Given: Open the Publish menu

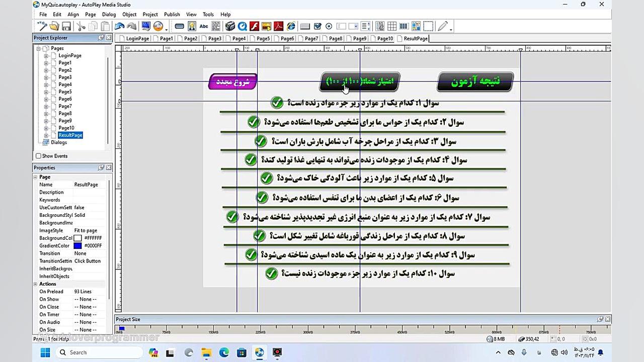Looking at the screenshot, I should point(172,15).
